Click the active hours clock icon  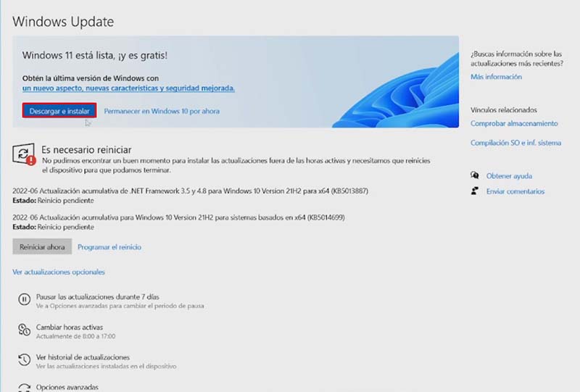pos(25,330)
